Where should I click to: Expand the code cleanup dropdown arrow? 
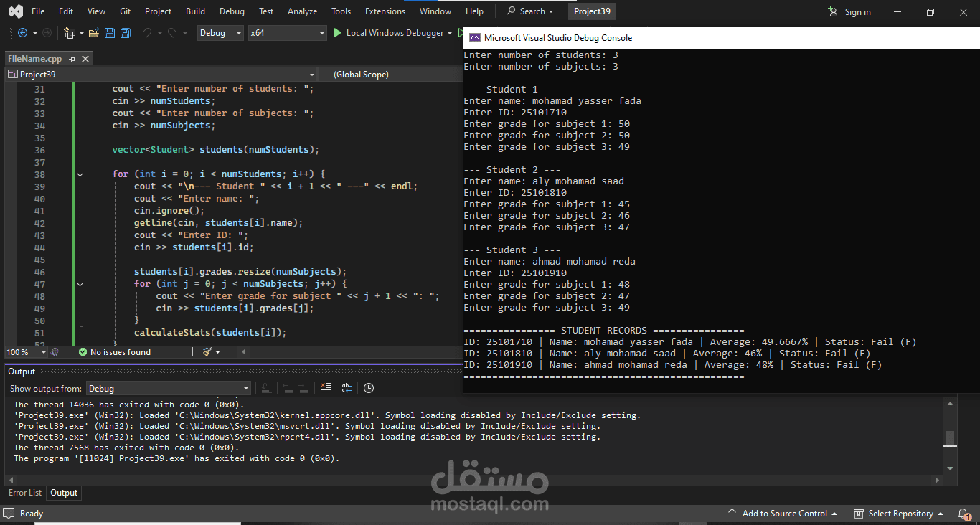(x=218, y=352)
